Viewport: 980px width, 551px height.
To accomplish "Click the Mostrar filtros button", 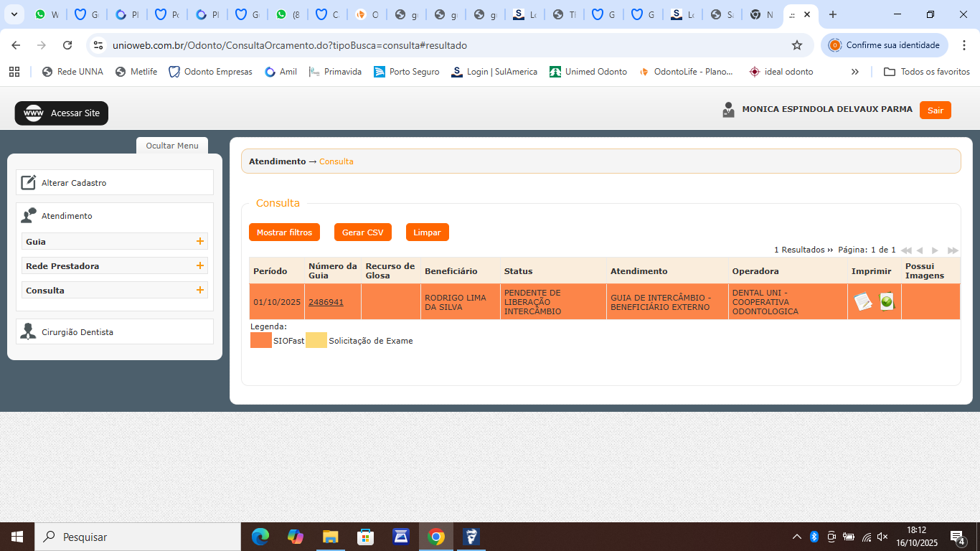I will [284, 232].
